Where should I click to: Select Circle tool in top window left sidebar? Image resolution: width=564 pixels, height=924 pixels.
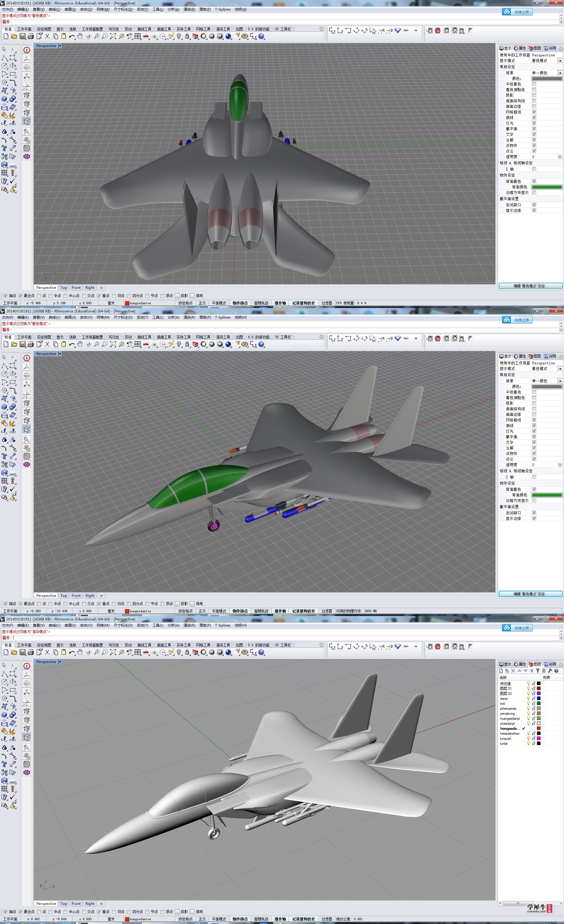point(4,66)
